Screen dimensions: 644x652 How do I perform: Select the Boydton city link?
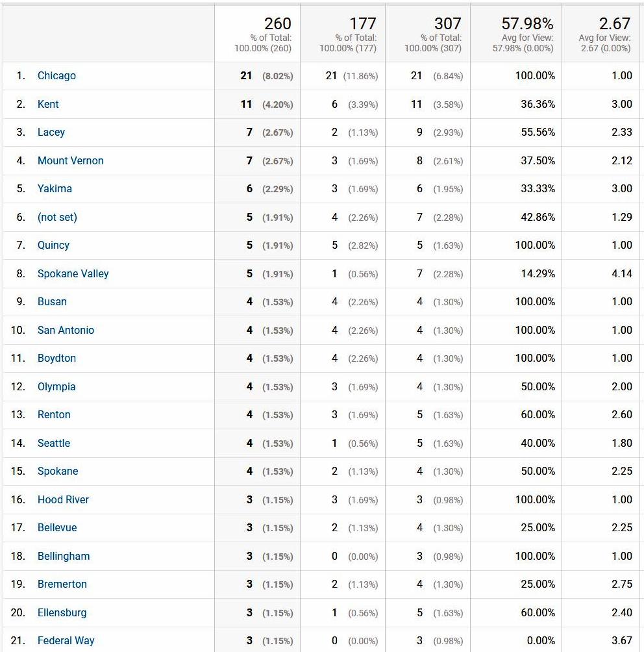[56, 358]
